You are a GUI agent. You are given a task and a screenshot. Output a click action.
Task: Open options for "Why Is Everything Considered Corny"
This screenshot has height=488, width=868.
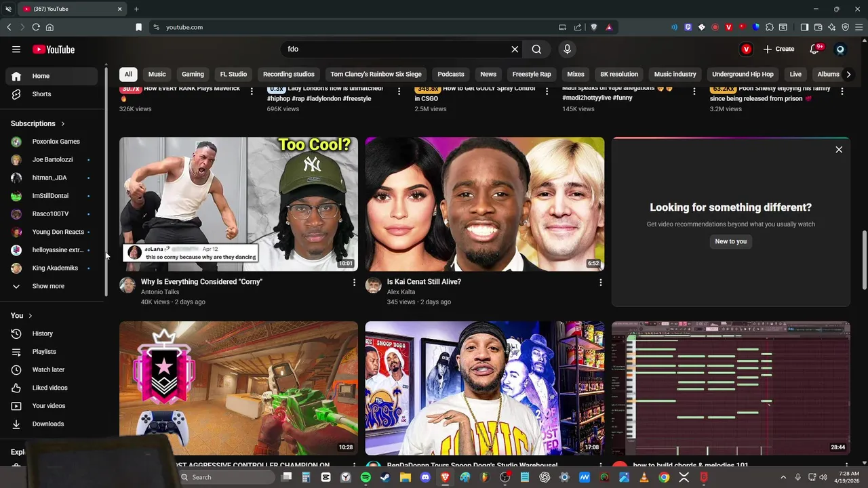pyautogui.click(x=354, y=282)
